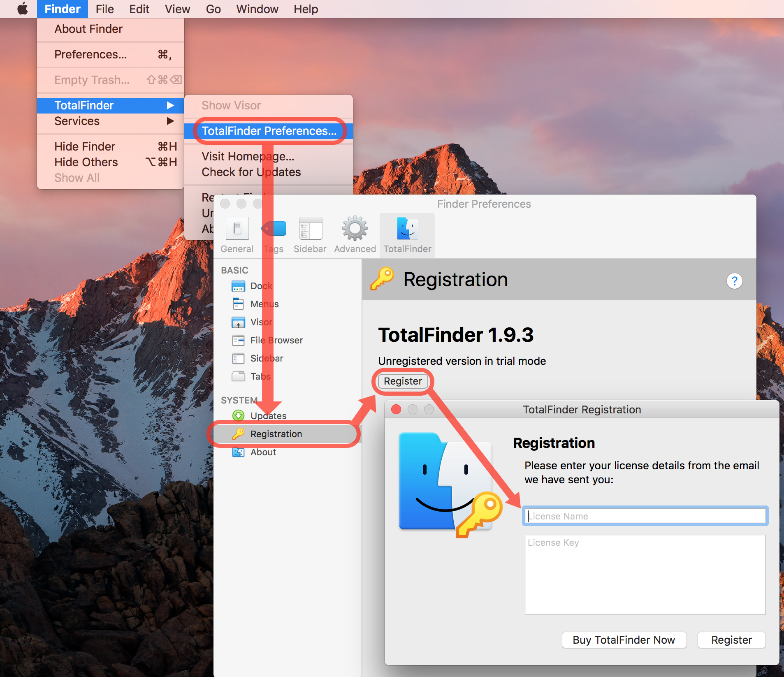
Task: Focus the License Name field
Action: pos(645,516)
